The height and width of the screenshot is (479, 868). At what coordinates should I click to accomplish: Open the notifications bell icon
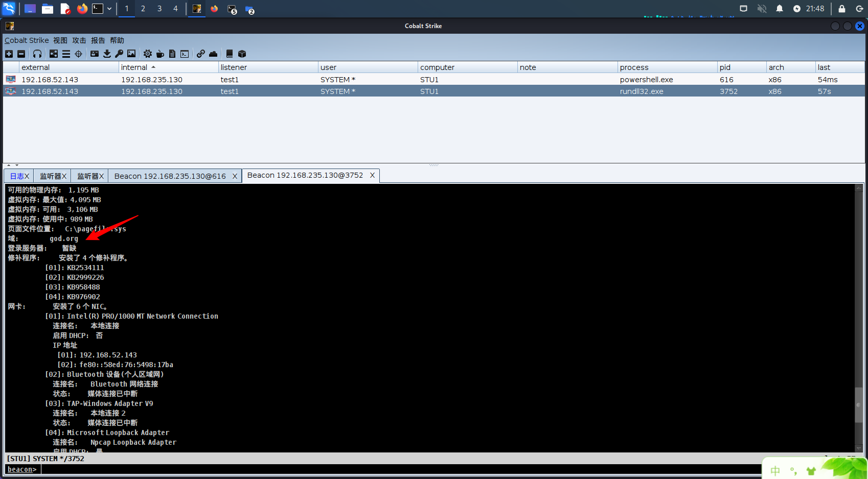780,9
